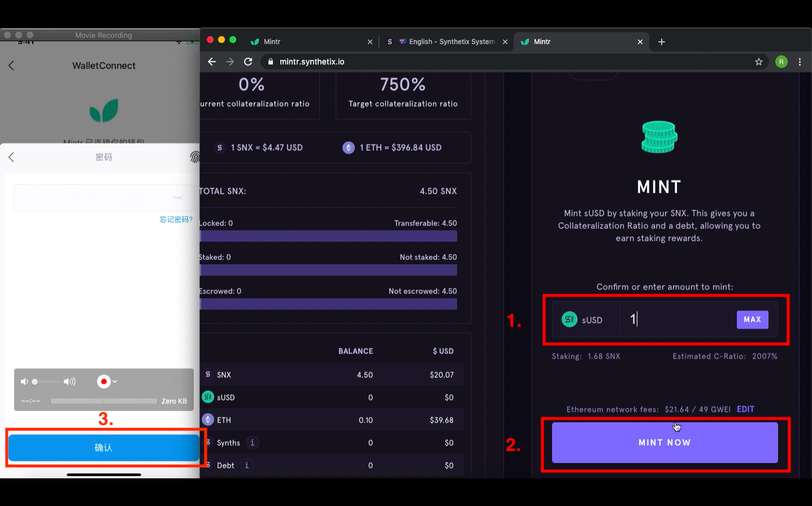This screenshot has width=812, height=506.
Task: Close the first Mintr tab
Action: coord(370,42)
